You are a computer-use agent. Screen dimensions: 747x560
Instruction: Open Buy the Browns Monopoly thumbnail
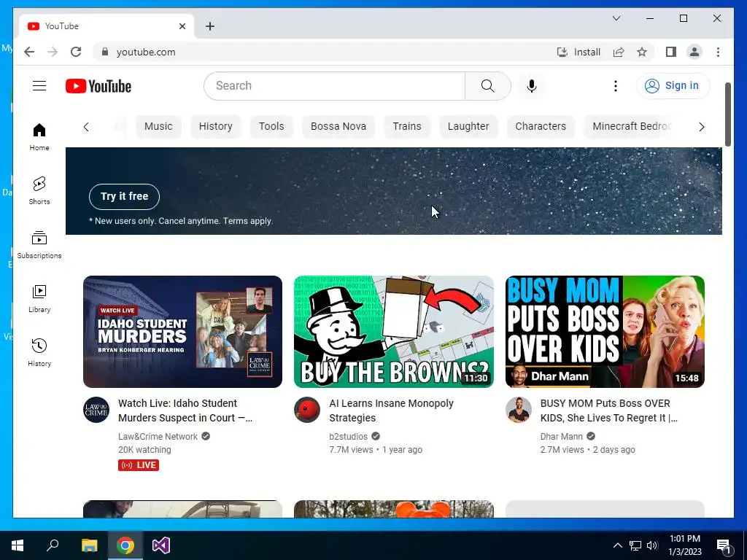(x=393, y=332)
